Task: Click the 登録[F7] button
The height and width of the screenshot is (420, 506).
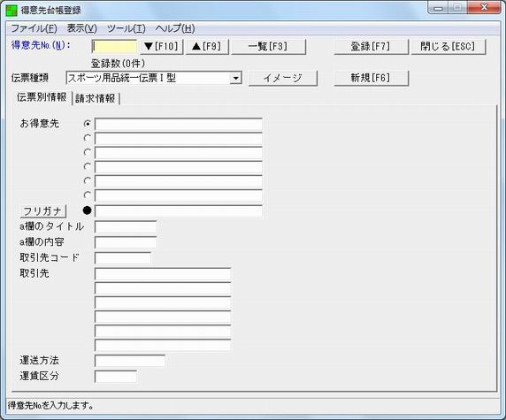Action: [x=372, y=47]
